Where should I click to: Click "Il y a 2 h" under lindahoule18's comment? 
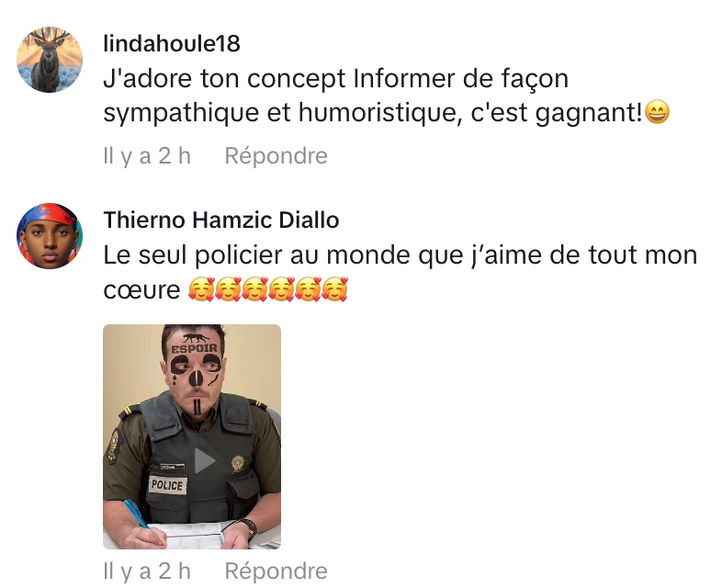tap(147, 156)
